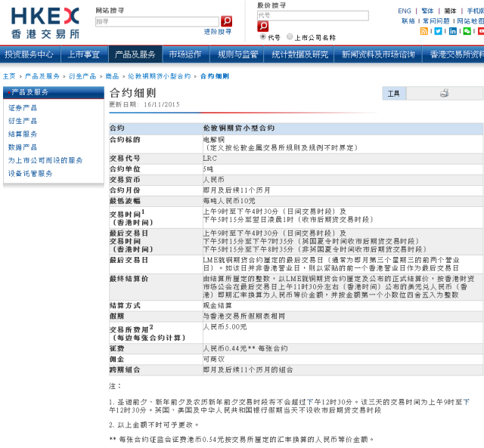484x448 pixels.
Task: Click the printer icon in the tools bar
Action: [445, 93]
